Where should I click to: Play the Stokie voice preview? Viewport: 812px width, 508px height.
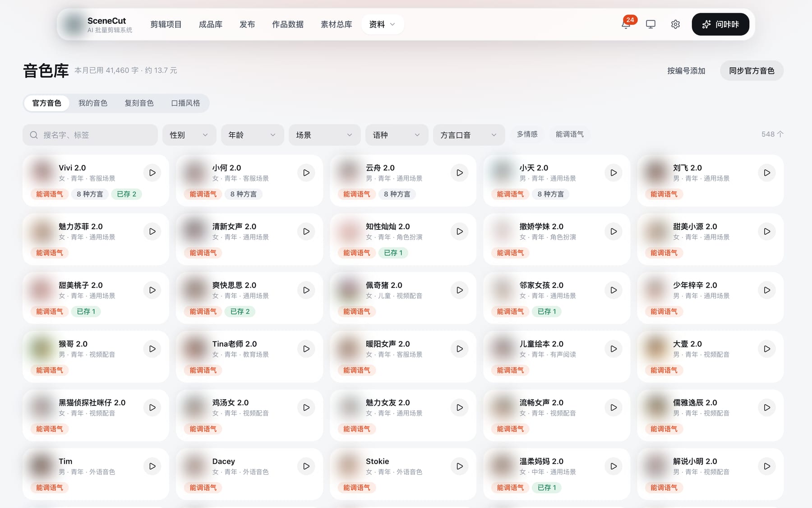460,466
